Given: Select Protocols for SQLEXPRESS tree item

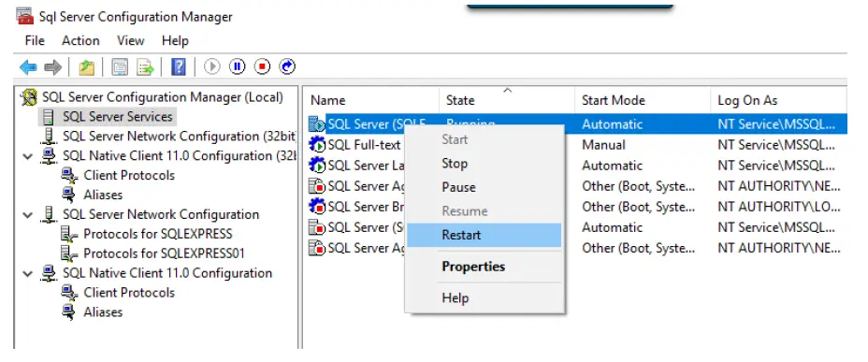Looking at the screenshot, I should (x=158, y=234).
